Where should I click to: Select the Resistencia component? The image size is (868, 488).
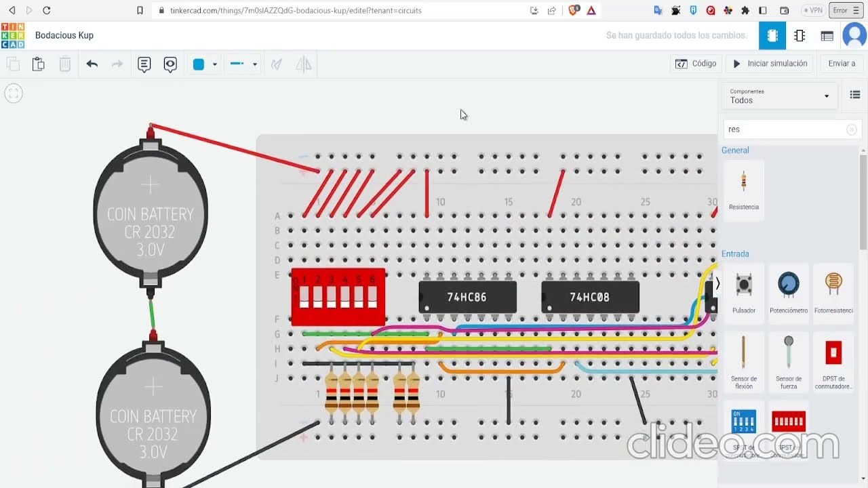(x=744, y=190)
